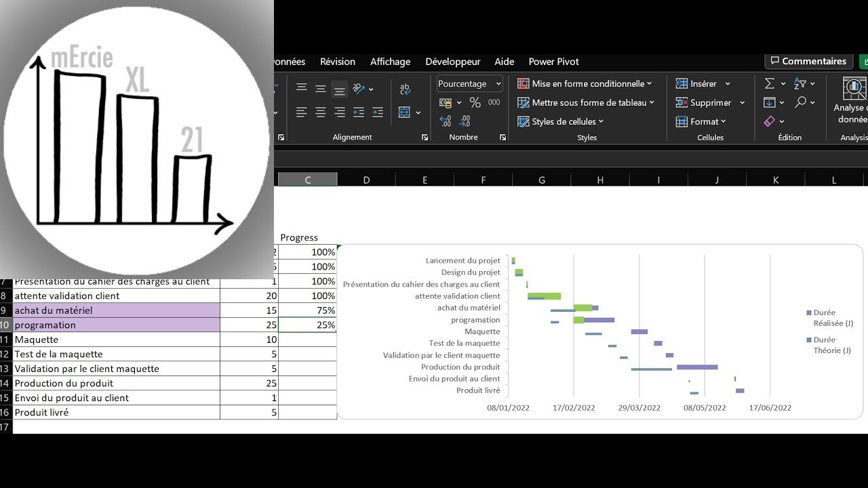Open the Pourcentage number format dropdown
Image resolution: width=868 pixels, height=488 pixels.
[x=498, y=83]
